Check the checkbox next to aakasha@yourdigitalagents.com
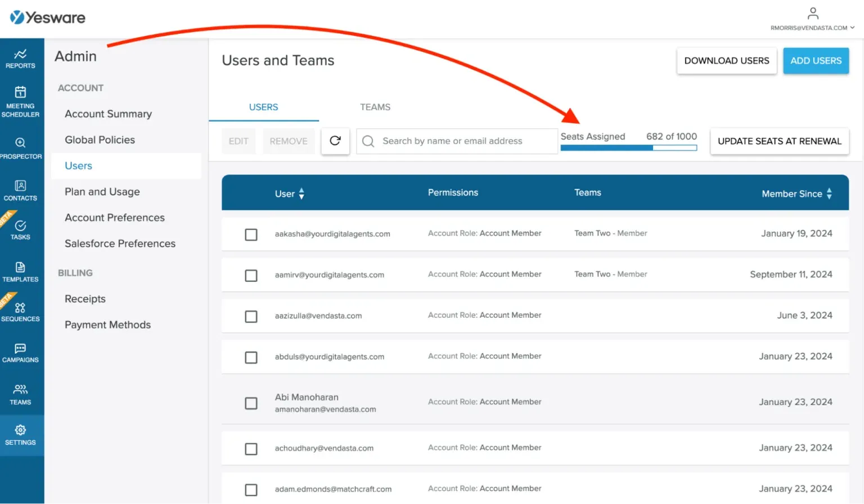 click(251, 234)
